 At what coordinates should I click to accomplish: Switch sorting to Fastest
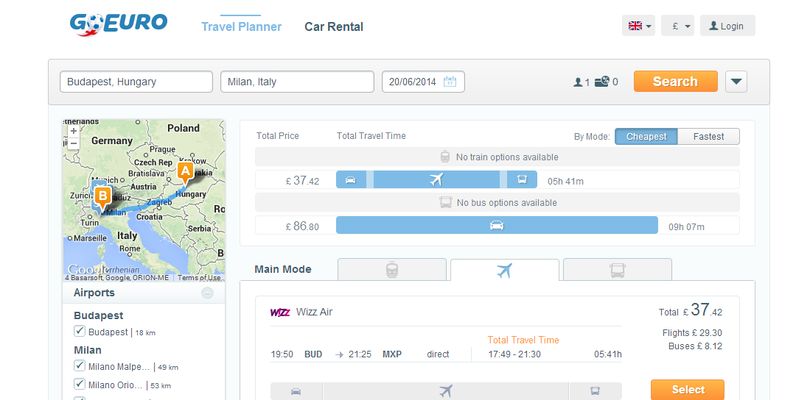[x=708, y=137]
